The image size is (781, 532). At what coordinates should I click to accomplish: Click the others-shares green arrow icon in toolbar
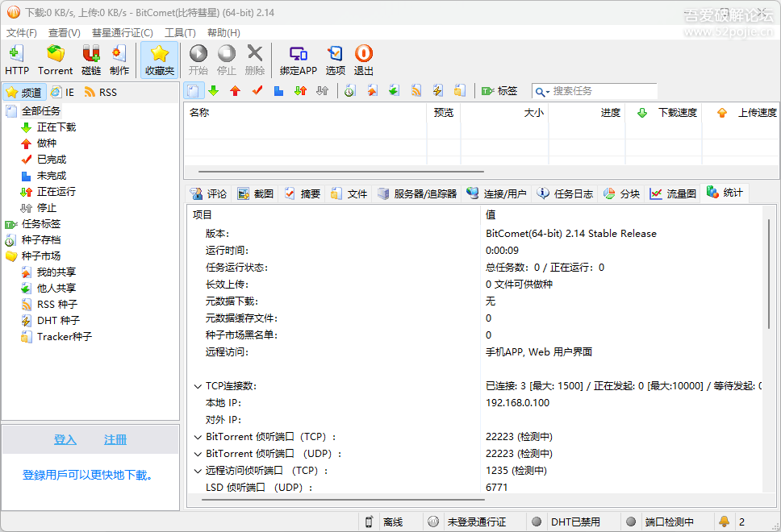click(394, 90)
